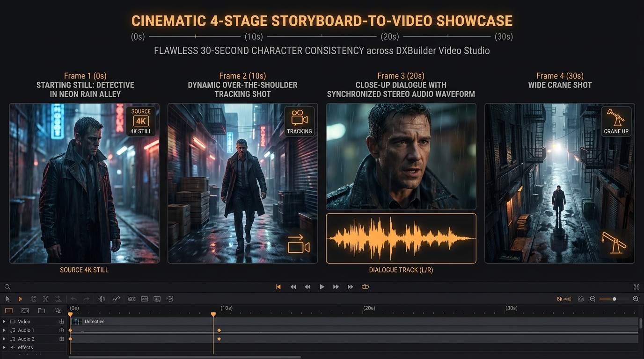Click the CRANE UP badge on Frame 4
This screenshot has height=359, width=644.
[x=616, y=122]
